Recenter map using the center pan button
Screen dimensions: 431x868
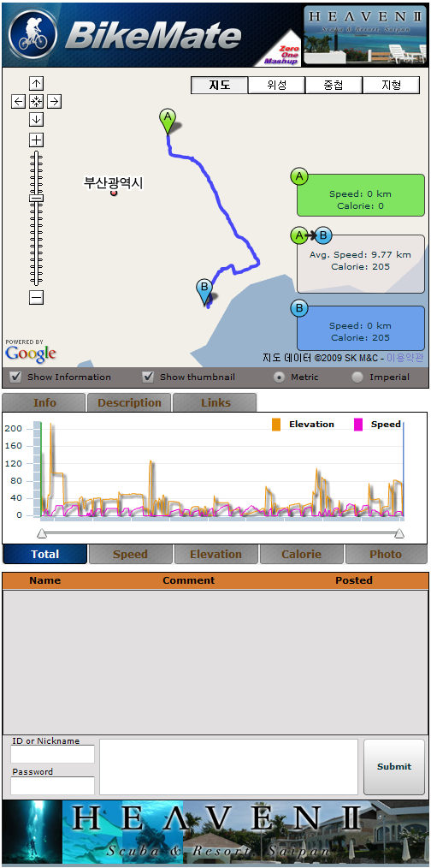click(37, 101)
